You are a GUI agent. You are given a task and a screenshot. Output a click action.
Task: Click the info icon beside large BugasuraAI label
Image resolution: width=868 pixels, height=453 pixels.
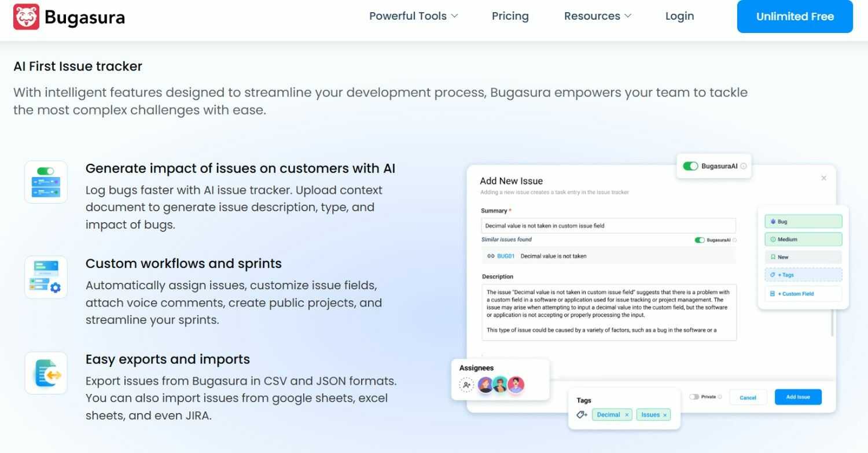click(x=744, y=166)
